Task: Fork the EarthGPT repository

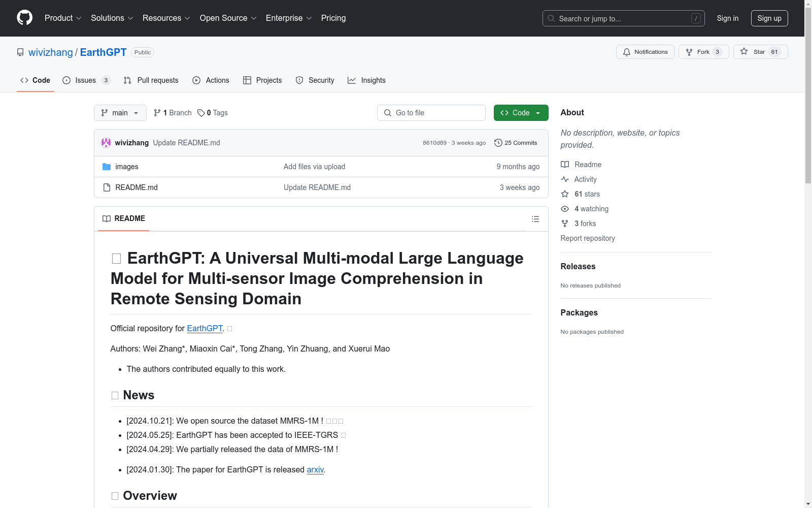Action: (703, 52)
